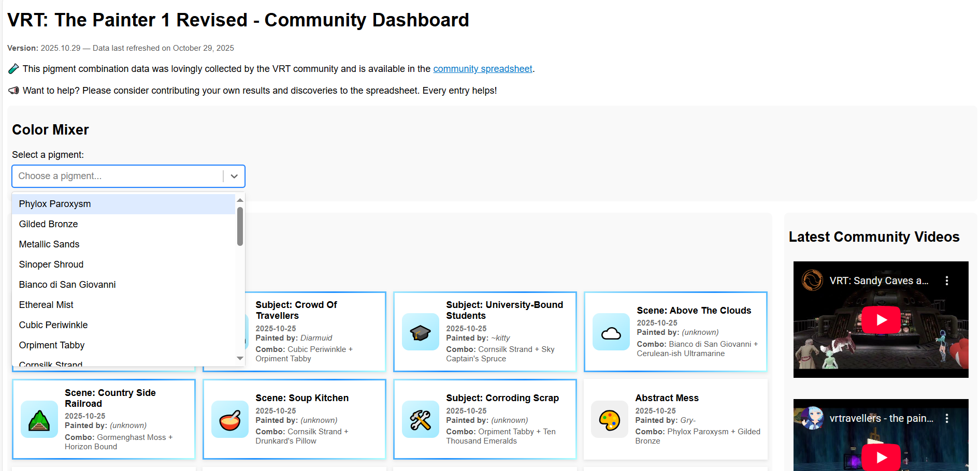Select Phylox Paroxysm from the pigment list
Screen dimensions: 980x471
pos(54,204)
